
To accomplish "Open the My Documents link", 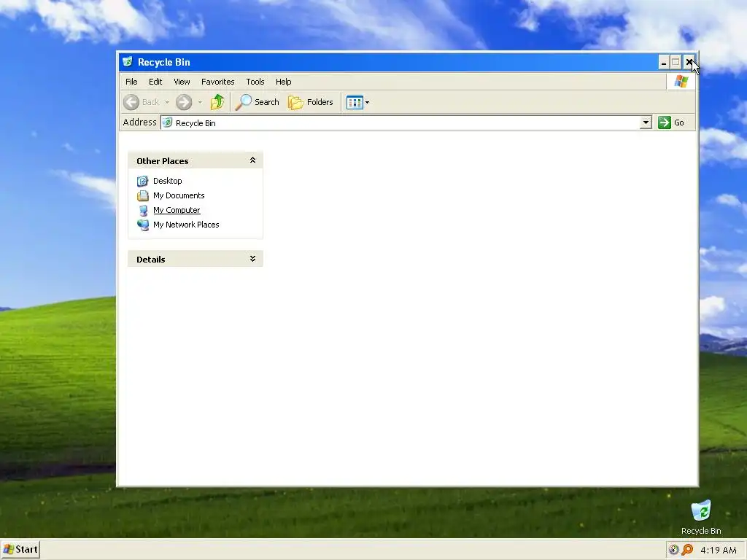I will [179, 195].
